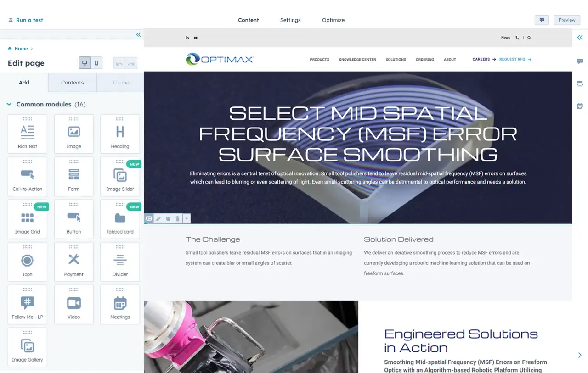This screenshot has width=588, height=373.
Task: Open the Settings tab
Action: click(290, 20)
